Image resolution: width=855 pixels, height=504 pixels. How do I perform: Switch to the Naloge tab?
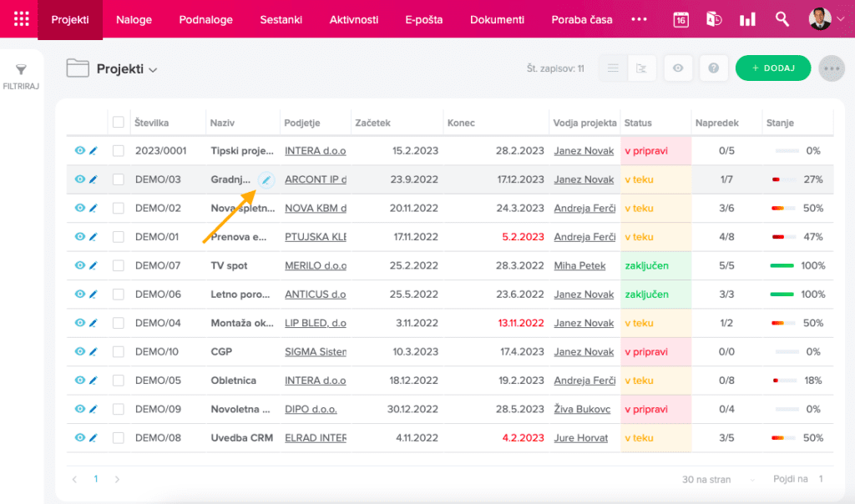(x=134, y=19)
